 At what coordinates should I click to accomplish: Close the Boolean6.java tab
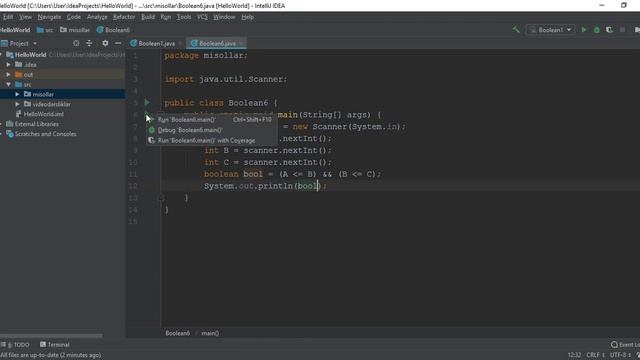pyautogui.click(x=242, y=43)
